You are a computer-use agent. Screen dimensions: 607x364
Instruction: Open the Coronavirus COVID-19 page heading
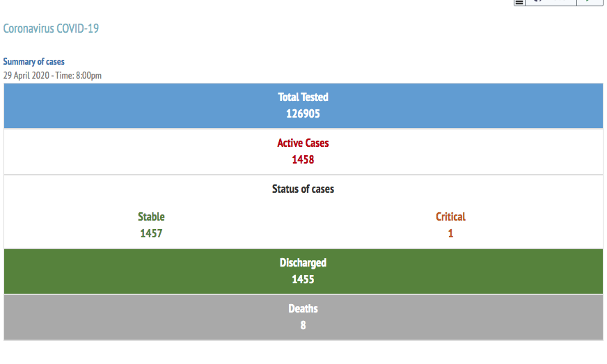(51, 29)
